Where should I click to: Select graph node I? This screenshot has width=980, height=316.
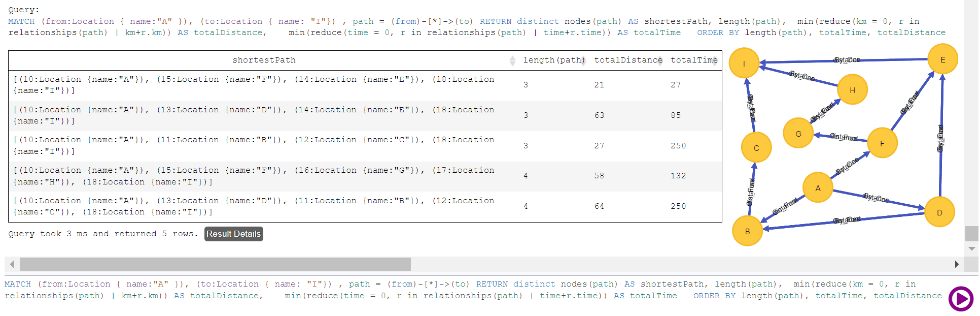(x=744, y=64)
